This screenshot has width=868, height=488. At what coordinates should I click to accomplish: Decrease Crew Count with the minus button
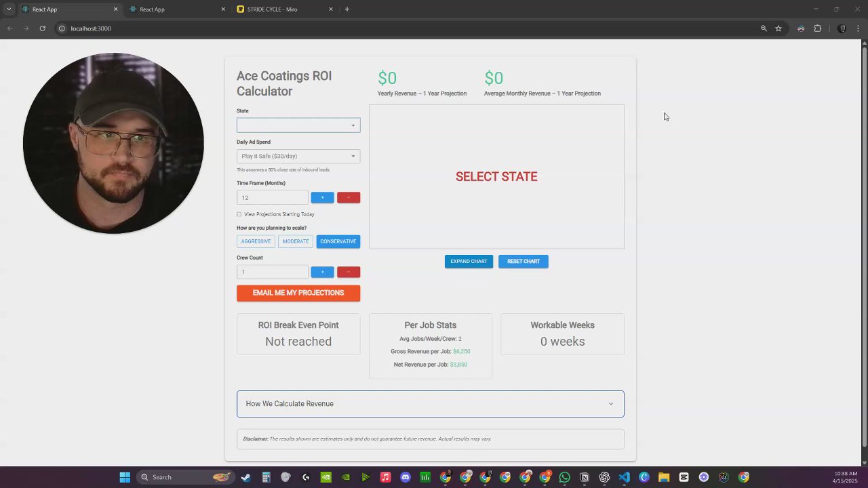click(349, 272)
